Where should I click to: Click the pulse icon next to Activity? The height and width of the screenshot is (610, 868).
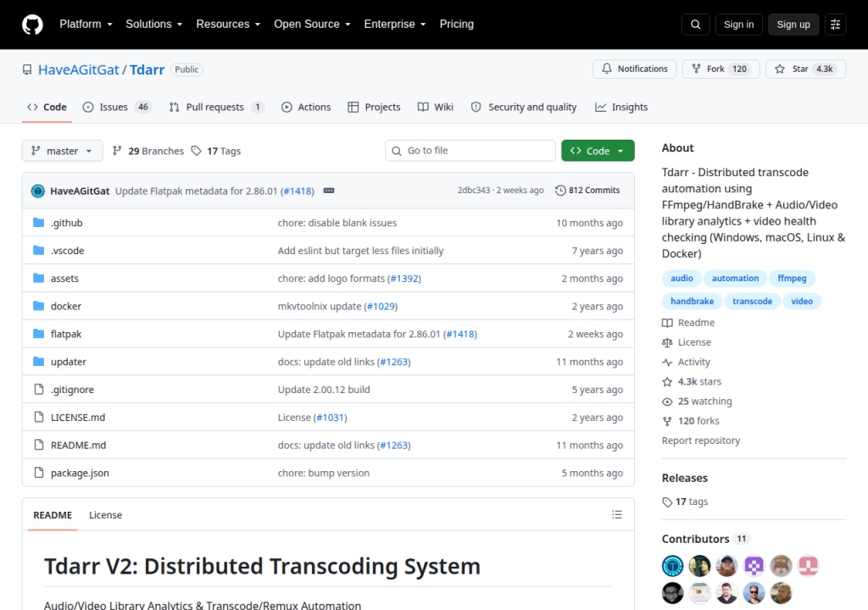pyautogui.click(x=667, y=362)
